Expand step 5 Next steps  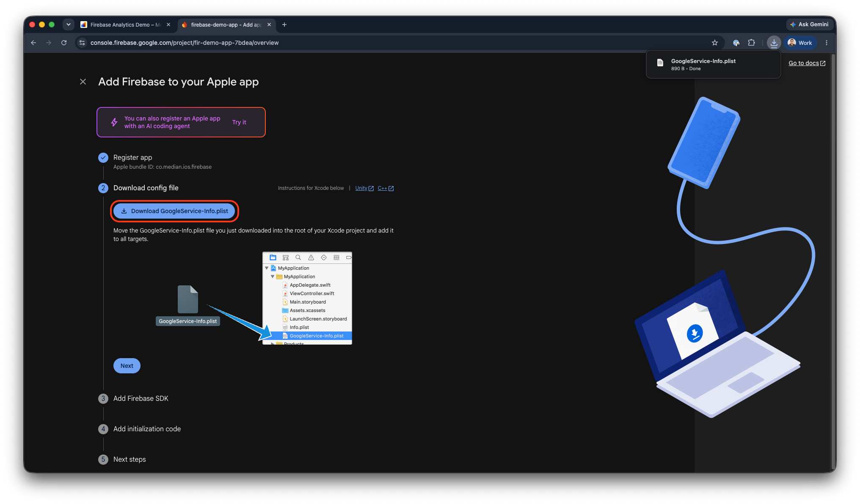click(129, 459)
